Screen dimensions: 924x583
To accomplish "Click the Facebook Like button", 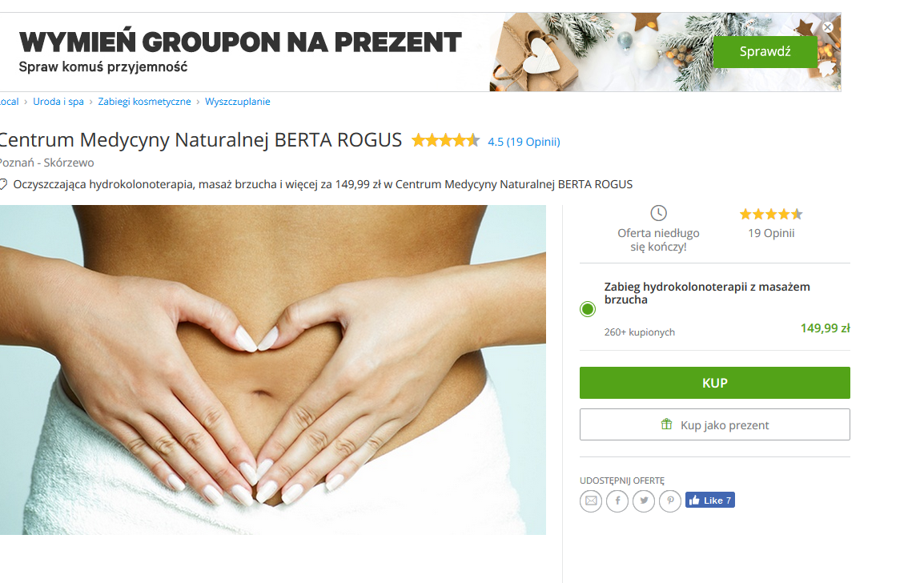I will coord(710,500).
